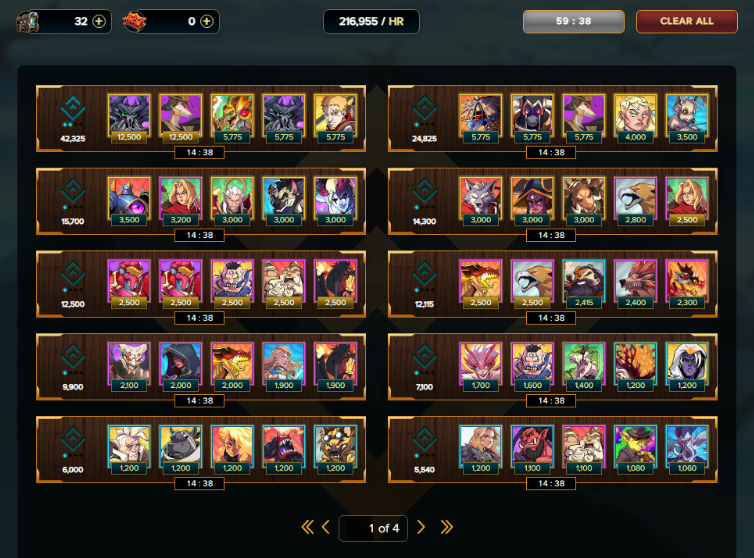Screen dimensions: 754x558
Task: Click the rank chevron icon of 42,325 team
Action: [73, 109]
